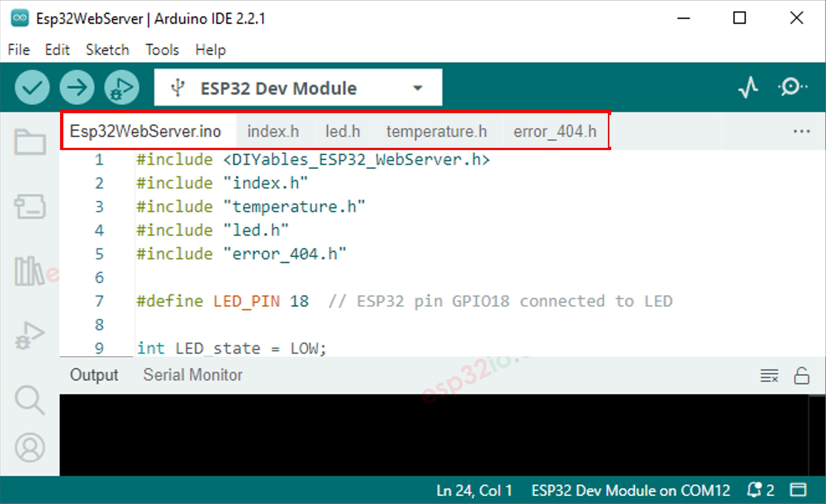Open the Sketchbook sidebar panel
The height and width of the screenshot is (504, 826).
(x=31, y=142)
